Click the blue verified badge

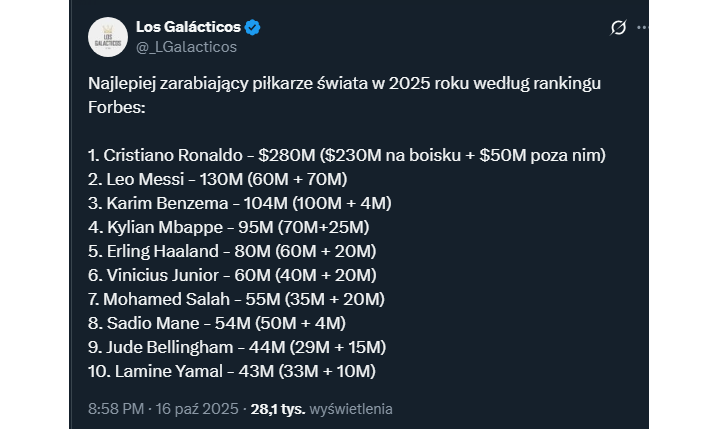254,27
